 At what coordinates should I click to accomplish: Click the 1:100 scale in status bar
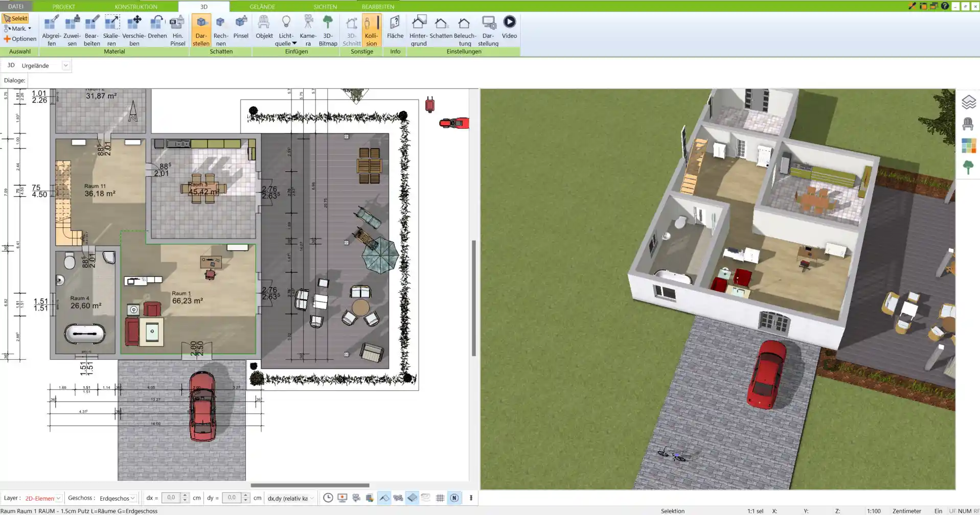[x=874, y=511]
